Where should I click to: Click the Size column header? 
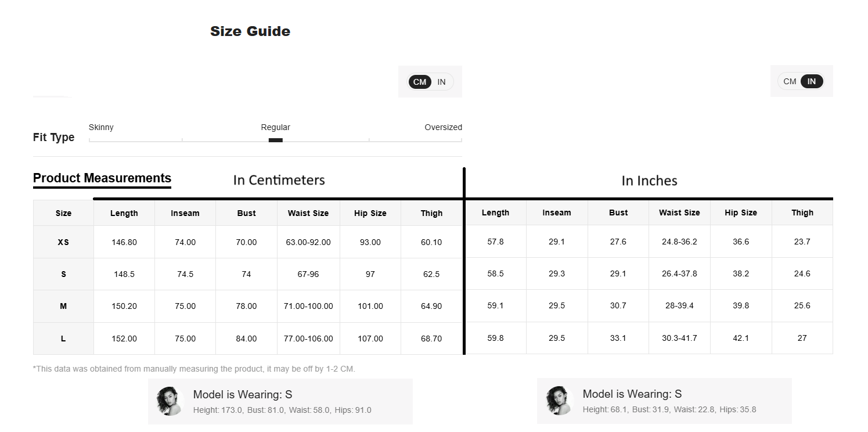point(63,213)
